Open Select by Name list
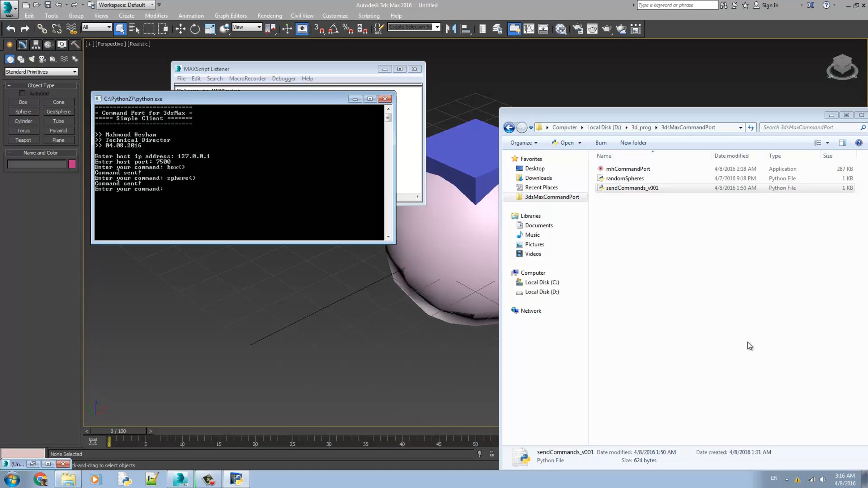868x488 pixels. (134, 29)
